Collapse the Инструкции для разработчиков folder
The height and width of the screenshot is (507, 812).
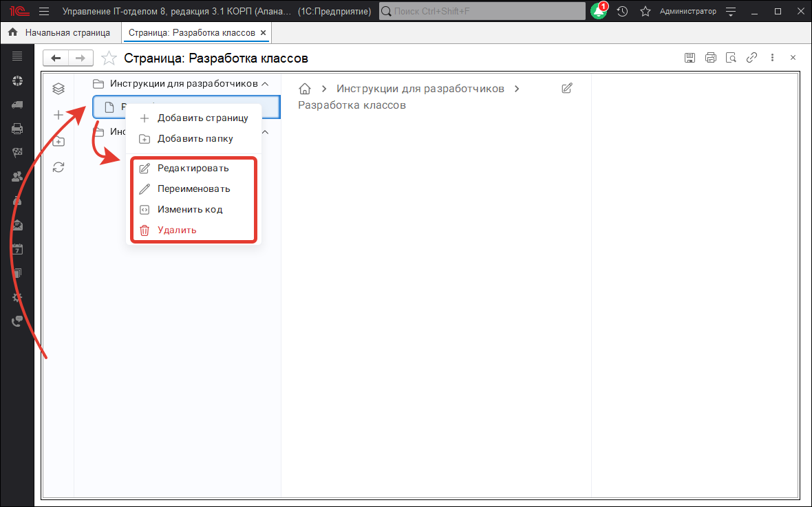[x=264, y=84]
